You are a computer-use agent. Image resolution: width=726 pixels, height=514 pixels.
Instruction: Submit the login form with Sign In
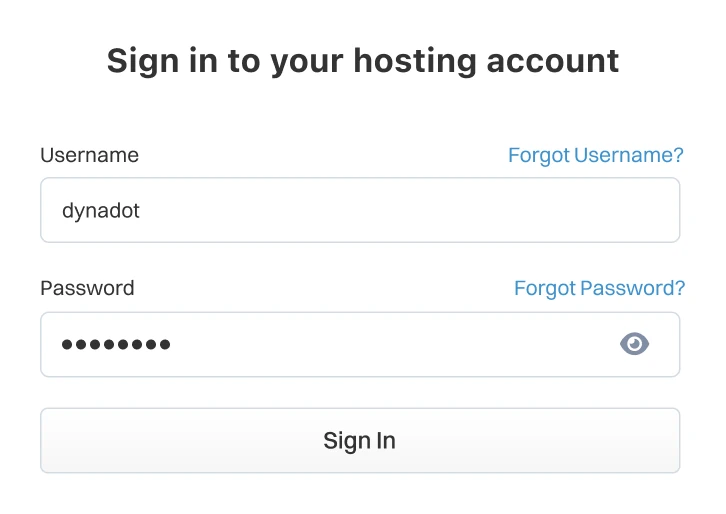(x=360, y=440)
